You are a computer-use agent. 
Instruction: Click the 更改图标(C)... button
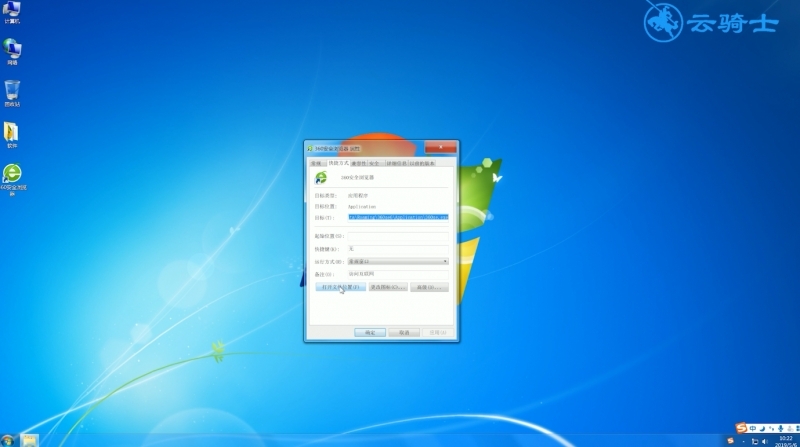click(x=388, y=287)
